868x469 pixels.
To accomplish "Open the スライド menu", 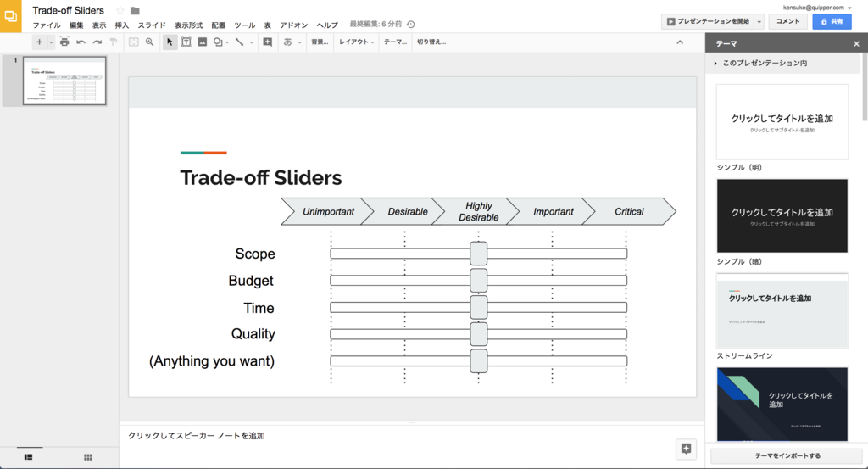I will point(152,25).
